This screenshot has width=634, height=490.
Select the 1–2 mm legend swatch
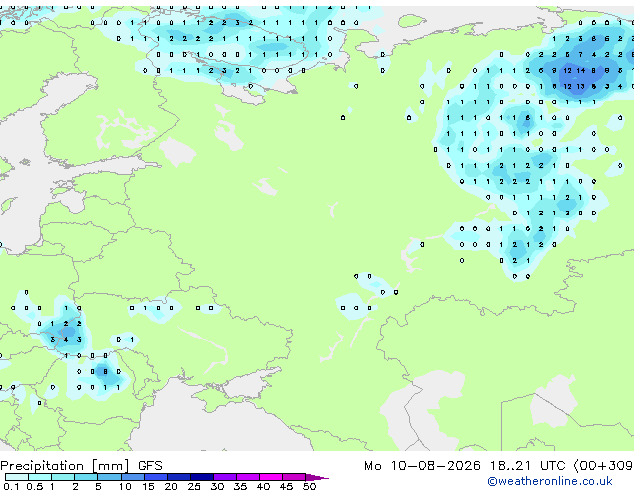(x=63, y=477)
